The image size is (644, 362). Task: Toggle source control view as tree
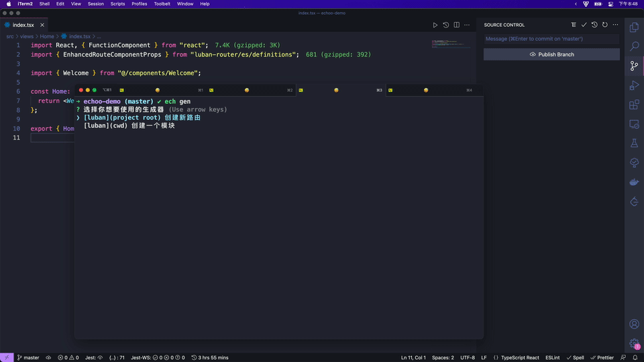[574, 25]
